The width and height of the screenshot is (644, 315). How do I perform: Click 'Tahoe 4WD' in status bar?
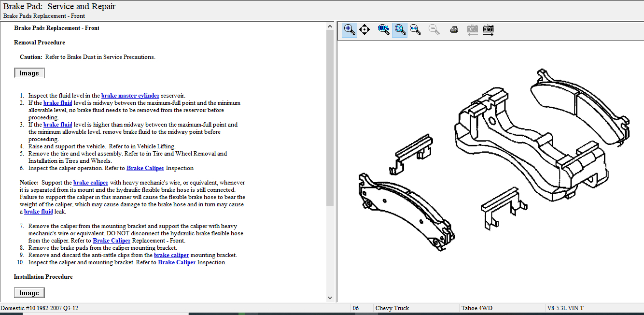coord(477,308)
